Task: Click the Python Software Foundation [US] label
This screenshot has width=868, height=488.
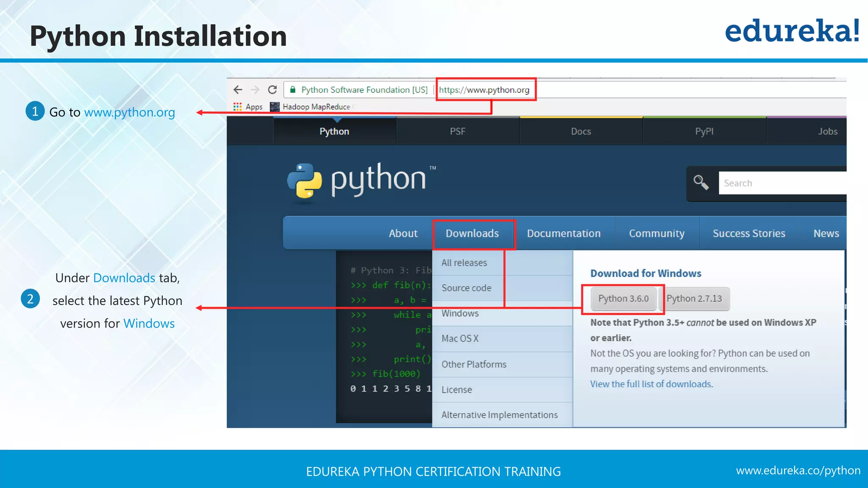Action: pyautogui.click(x=364, y=90)
